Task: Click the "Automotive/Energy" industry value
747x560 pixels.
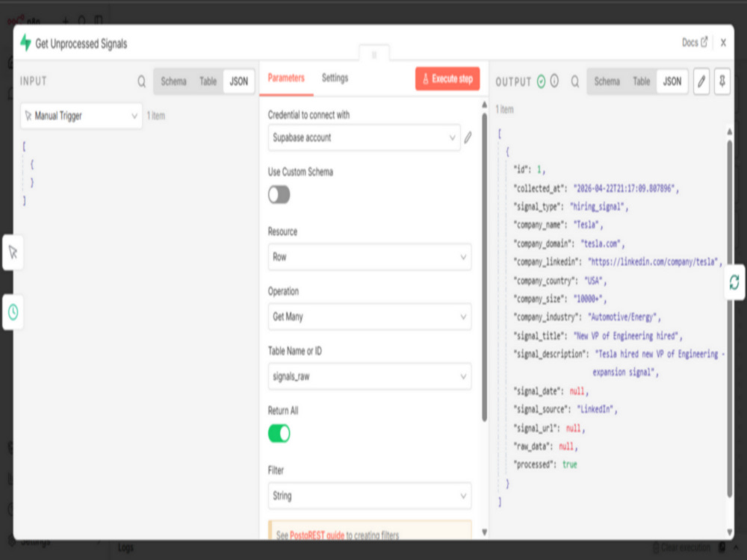Action: tap(624, 317)
